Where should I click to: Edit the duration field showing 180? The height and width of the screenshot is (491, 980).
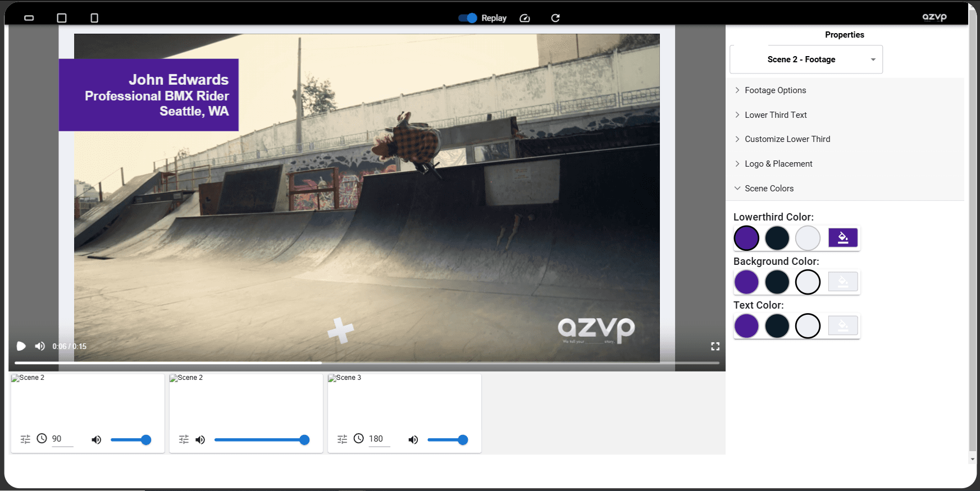click(x=379, y=439)
